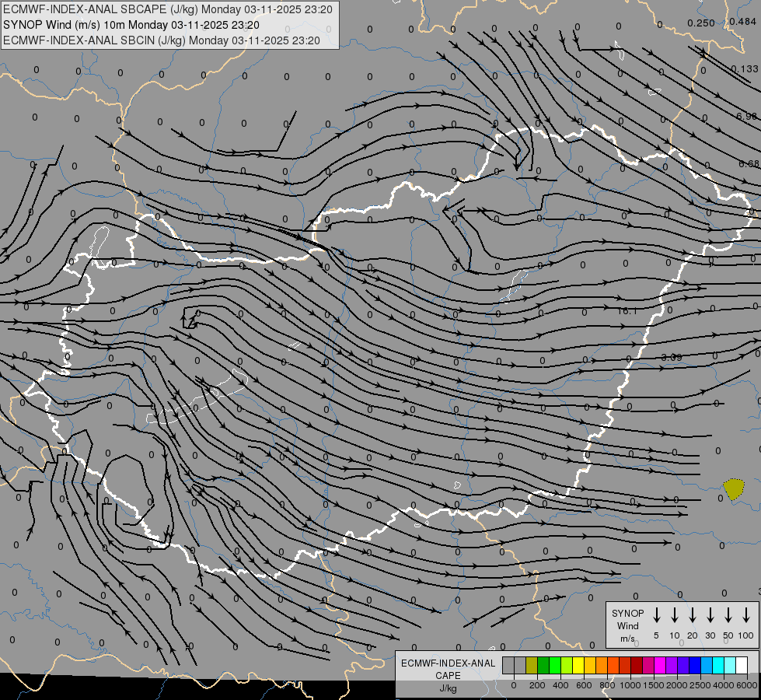Click the ECMWF-INDEX-ANAL CAPE legend label
Image resolution: width=761 pixels, height=700 pixels.
click(448, 669)
